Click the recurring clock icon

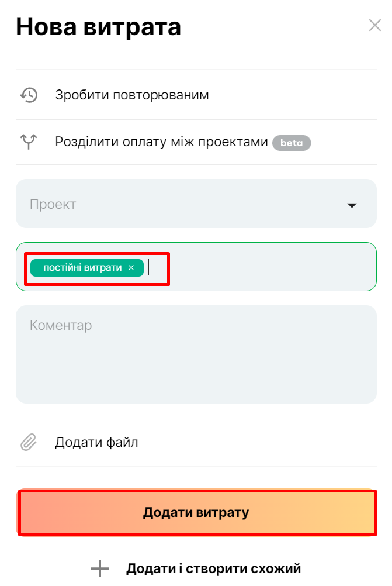click(x=29, y=95)
